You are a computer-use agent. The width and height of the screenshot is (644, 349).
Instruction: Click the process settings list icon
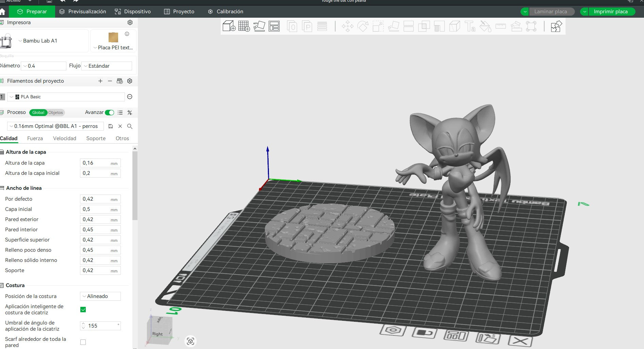[120, 113]
